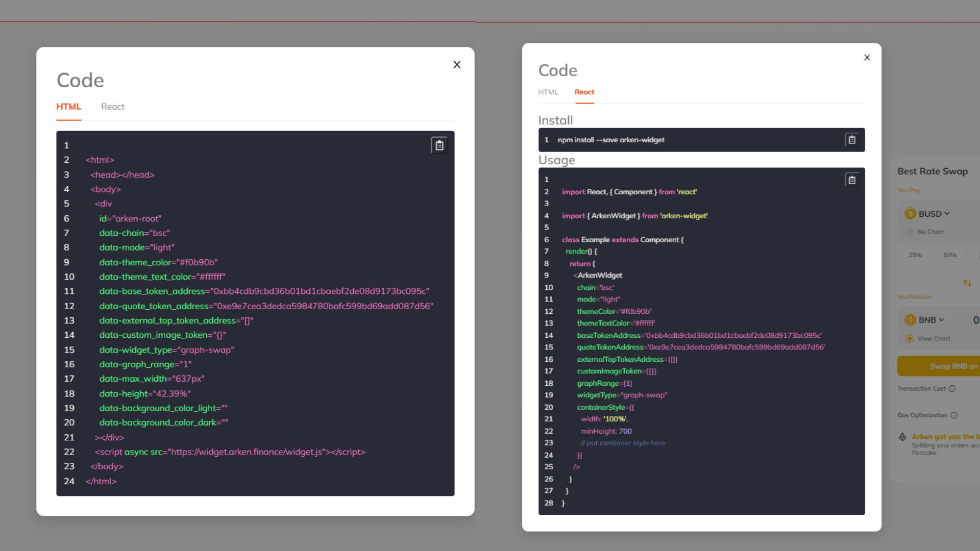Click the Swap BNB on button
The image size is (980, 551).
[x=939, y=366]
